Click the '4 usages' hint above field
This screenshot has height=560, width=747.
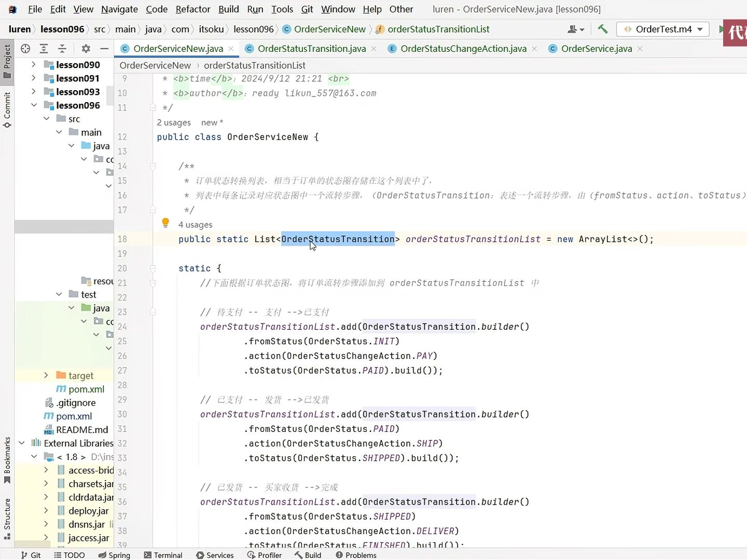click(x=195, y=225)
